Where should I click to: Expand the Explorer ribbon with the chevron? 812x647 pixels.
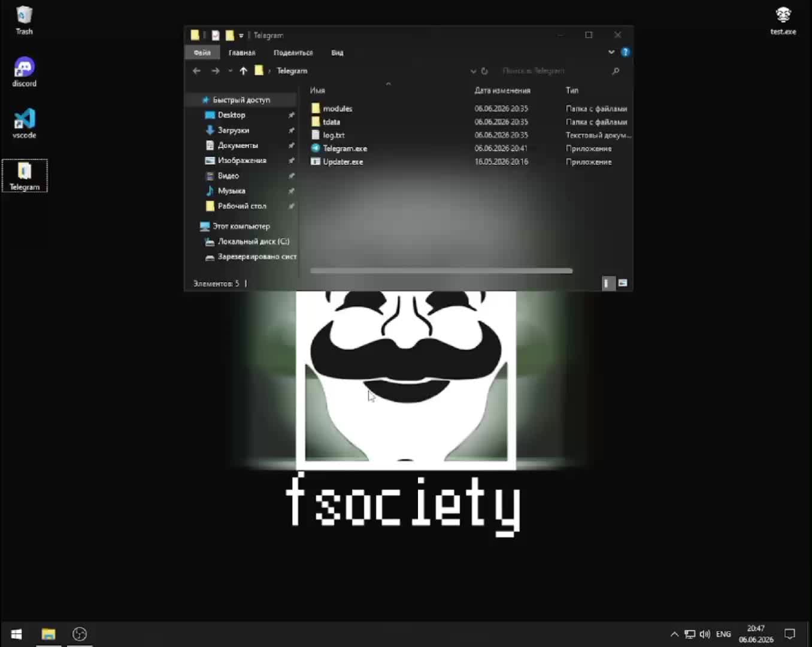[611, 52]
